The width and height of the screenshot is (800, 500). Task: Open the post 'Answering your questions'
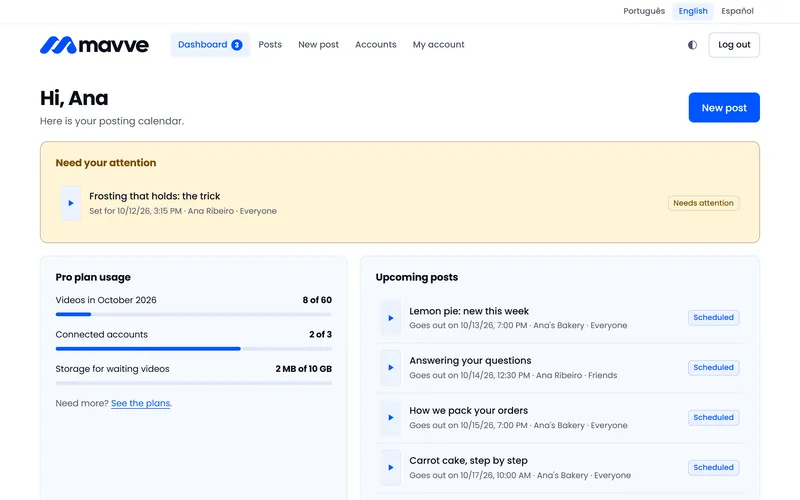tap(470, 361)
